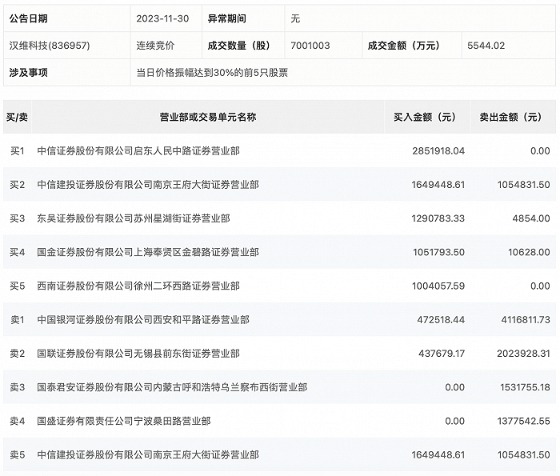Select 卖1 row 中国银河证券西安和平路营业部

279,319
